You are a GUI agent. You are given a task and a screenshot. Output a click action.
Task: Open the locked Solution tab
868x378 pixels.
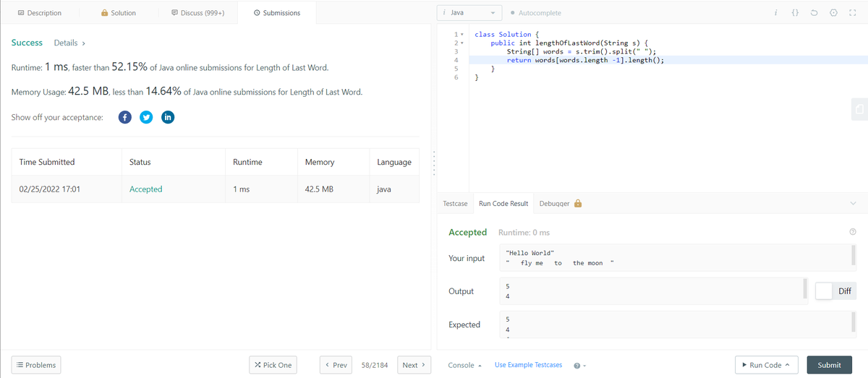[119, 13]
